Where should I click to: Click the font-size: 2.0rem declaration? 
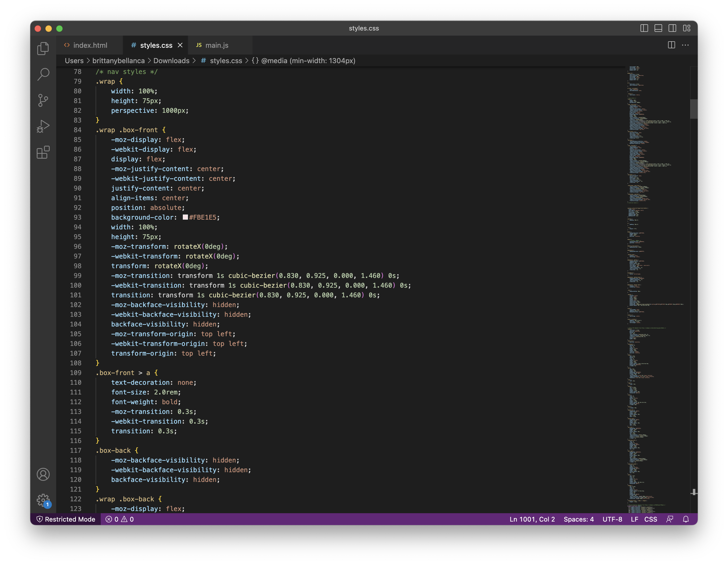[x=146, y=392]
